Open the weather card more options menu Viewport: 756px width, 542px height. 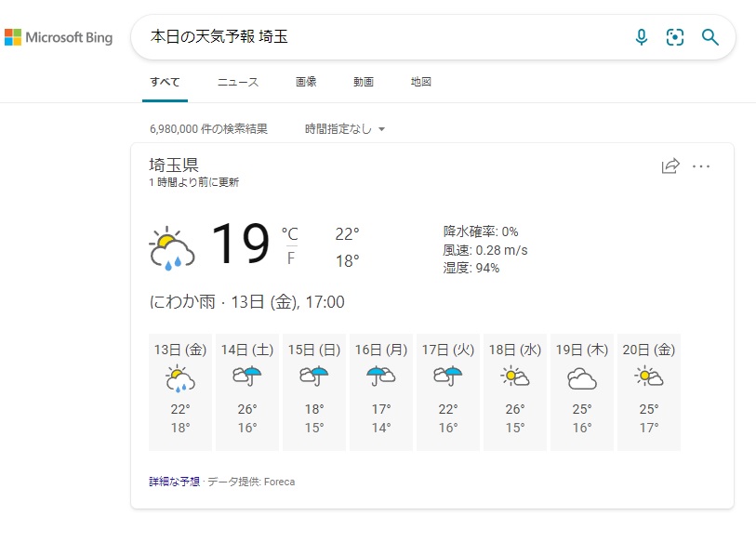point(701,166)
